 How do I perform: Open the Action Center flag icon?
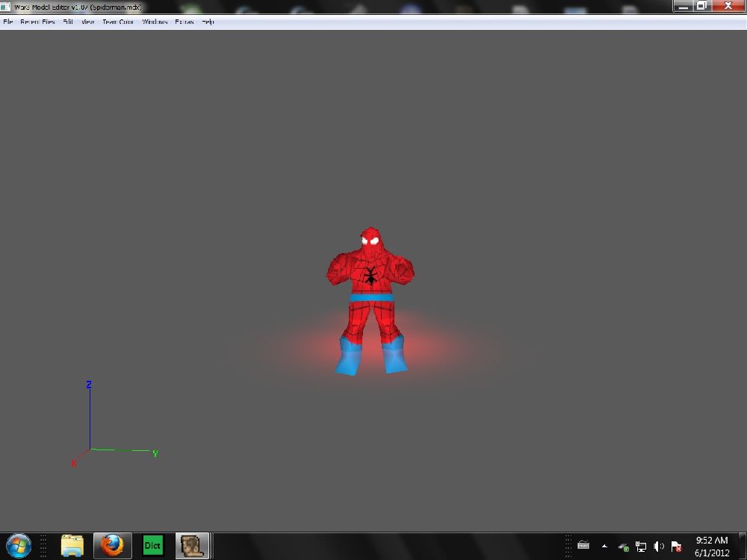point(676,547)
